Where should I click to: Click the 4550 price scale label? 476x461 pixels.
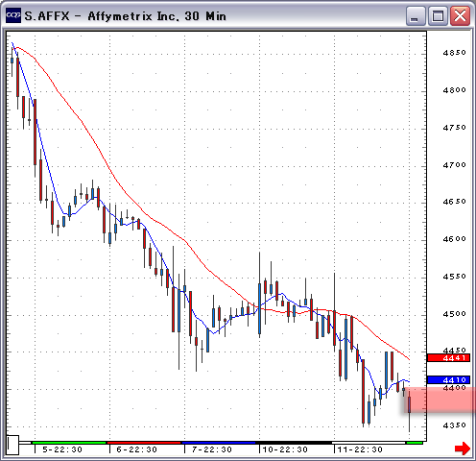pos(454,276)
